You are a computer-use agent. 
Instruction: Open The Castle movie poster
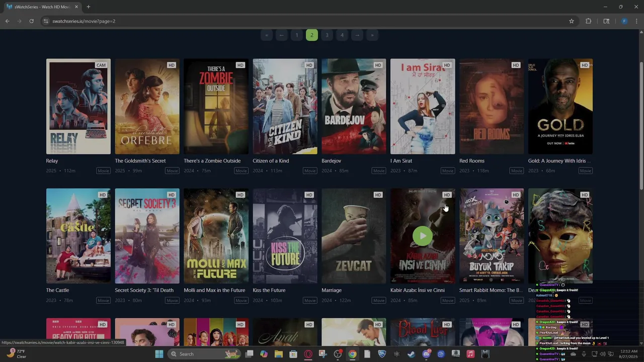tap(78, 236)
